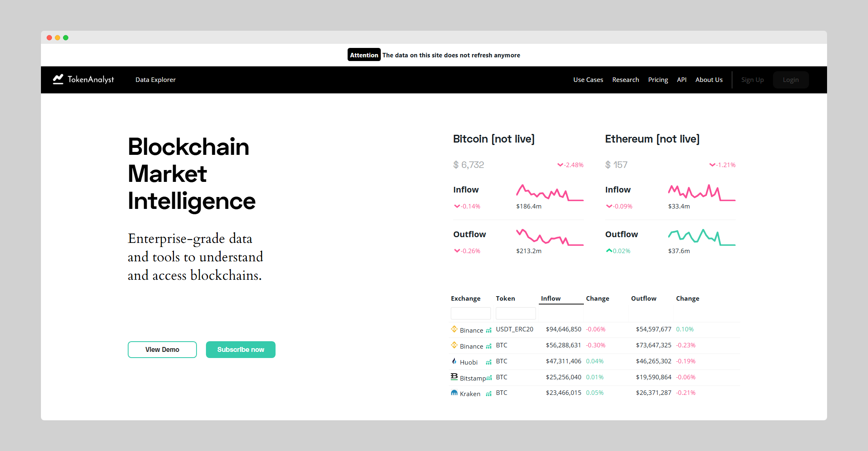Click the Kraken exchange logo icon
868x451 pixels.
point(454,393)
